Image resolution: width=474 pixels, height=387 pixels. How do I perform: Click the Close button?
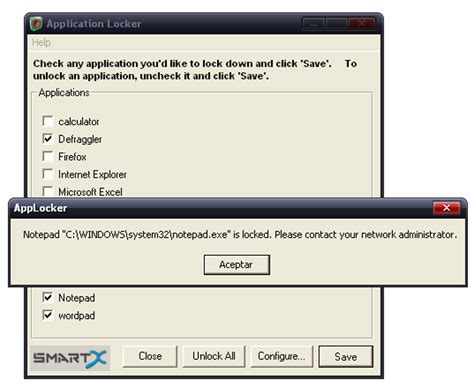pos(150,356)
